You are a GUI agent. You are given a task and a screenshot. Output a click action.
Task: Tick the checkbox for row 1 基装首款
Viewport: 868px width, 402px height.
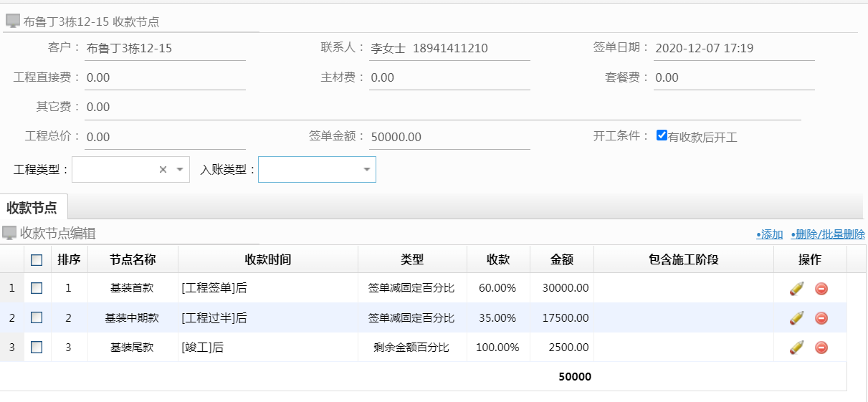coord(37,288)
